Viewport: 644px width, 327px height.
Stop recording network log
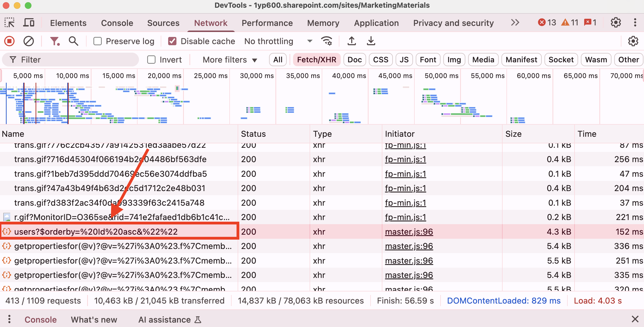[9, 41]
